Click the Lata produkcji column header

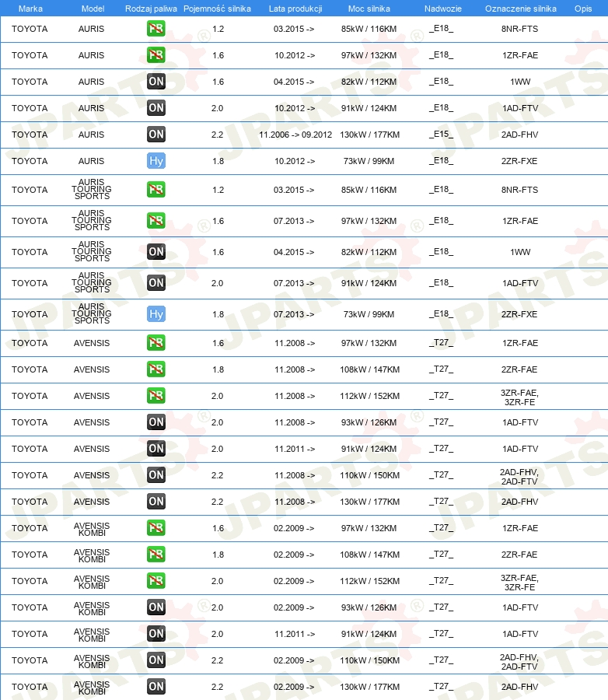pyautogui.click(x=295, y=9)
